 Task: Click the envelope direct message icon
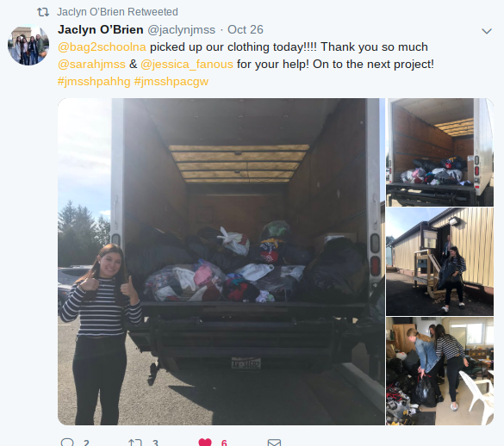(x=274, y=443)
